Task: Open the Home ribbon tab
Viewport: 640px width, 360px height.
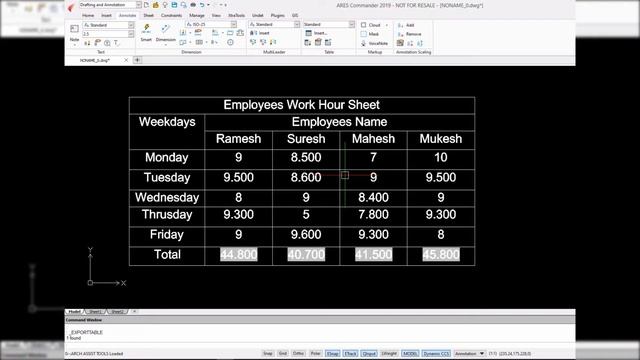Action: pyautogui.click(x=88, y=16)
